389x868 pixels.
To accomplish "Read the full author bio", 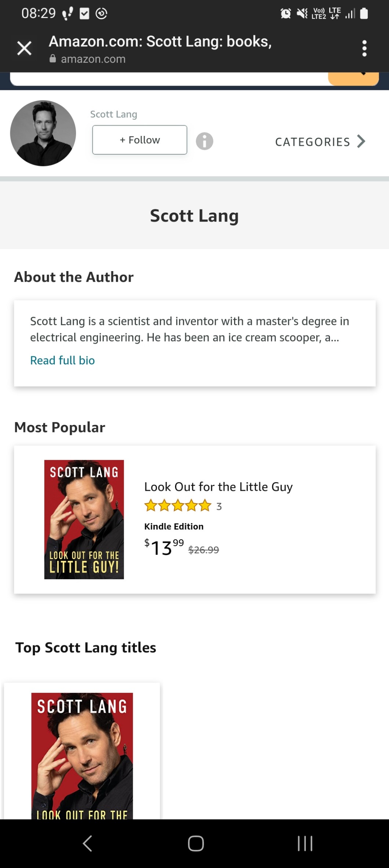I will pyautogui.click(x=62, y=360).
